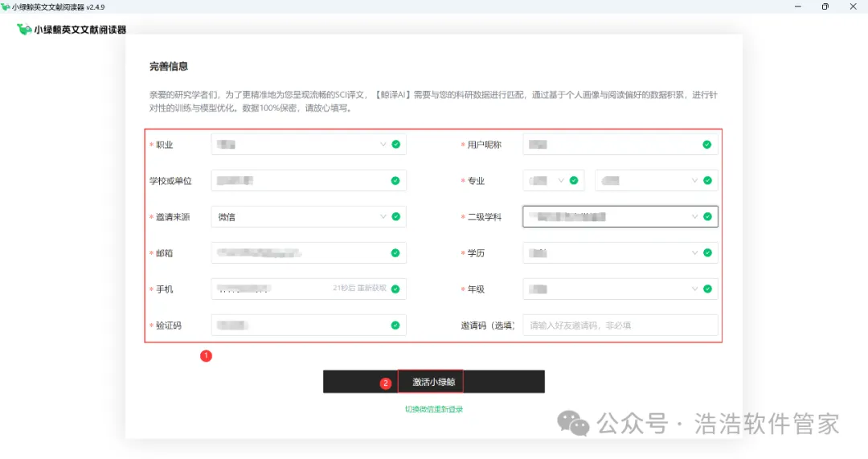Click green check icon in 手机 field

click(x=395, y=289)
